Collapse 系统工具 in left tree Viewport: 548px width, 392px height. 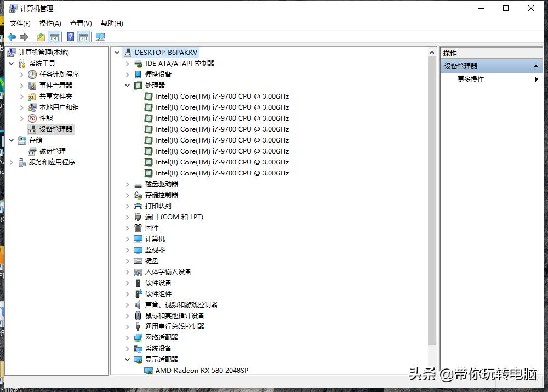click(12, 64)
